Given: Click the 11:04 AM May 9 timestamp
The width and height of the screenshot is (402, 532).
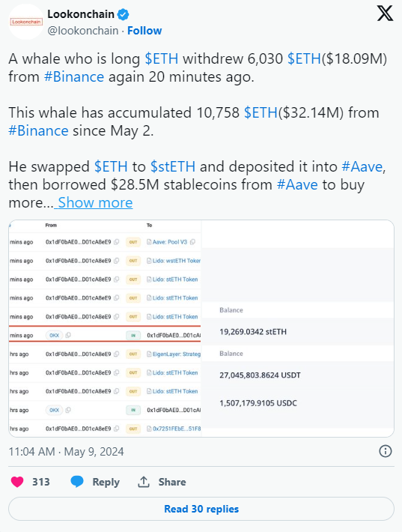Looking at the screenshot, I should coord(66,452).
